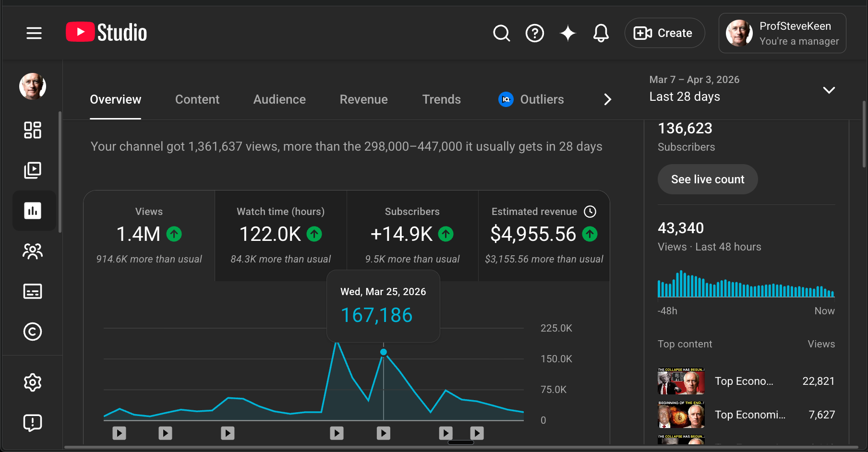Image resolution: width=868 pixels, height=452 pixels.
Task: Switch to the Trends tab
Action: pos(442,99)
